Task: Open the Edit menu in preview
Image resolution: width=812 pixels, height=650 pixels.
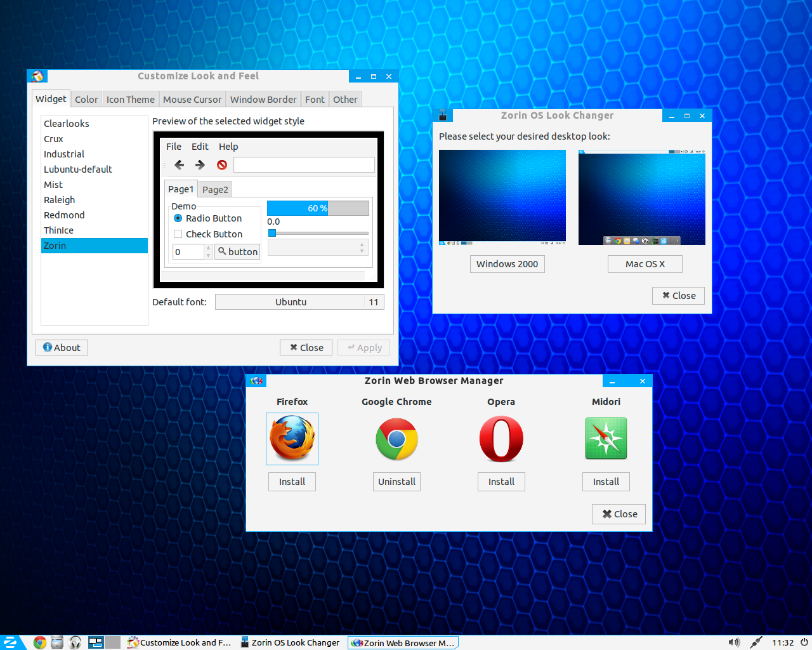Action: pyautogui.click(x=200, y=147)
